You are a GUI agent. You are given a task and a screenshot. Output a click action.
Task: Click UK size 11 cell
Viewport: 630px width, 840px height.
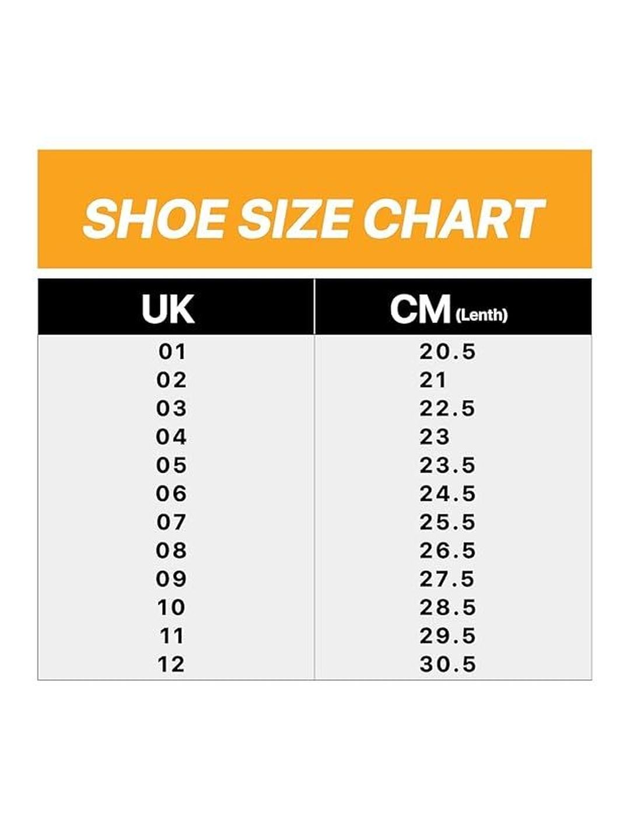click(171, 636)
